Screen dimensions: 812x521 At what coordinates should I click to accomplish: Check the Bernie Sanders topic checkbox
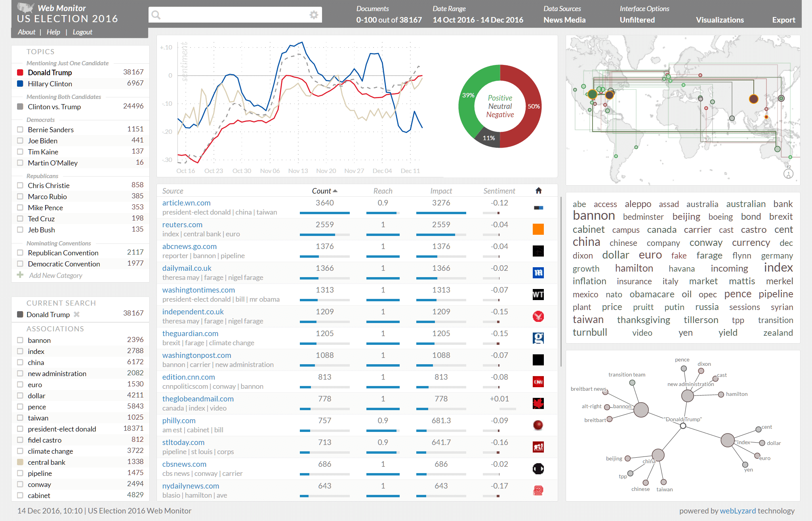point(20,129)
